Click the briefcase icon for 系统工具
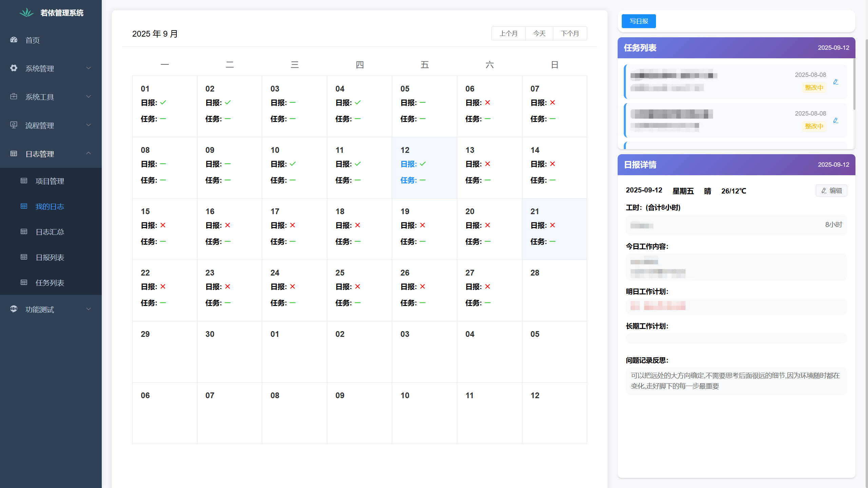The width and height of the screenshot is (868, 488). [x=14, y=97]
